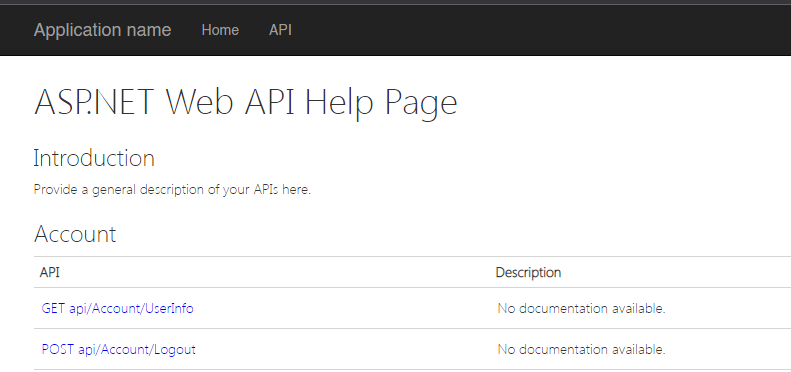Click the API column header
This screenshot has width=791, height=372.
click(x=50, y=273)
